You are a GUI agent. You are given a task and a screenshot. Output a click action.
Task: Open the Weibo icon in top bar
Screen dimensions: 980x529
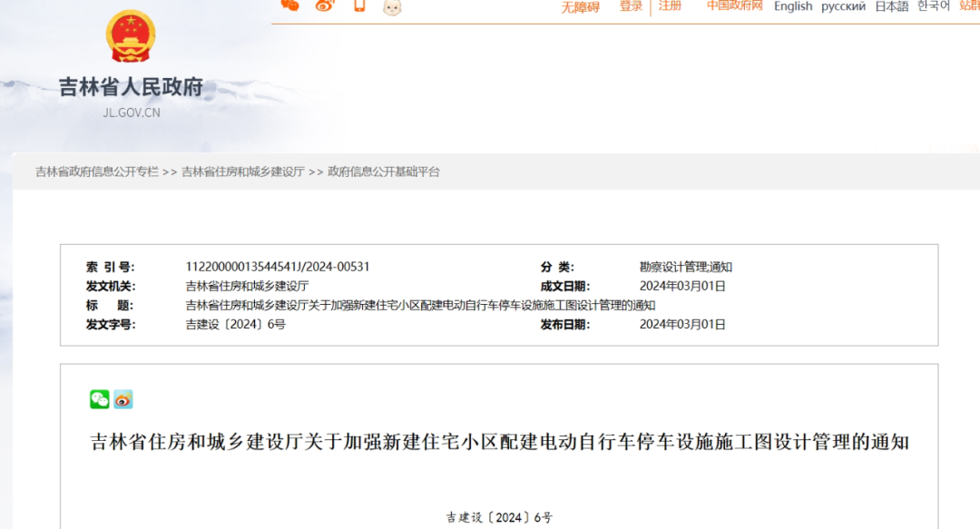325,5
